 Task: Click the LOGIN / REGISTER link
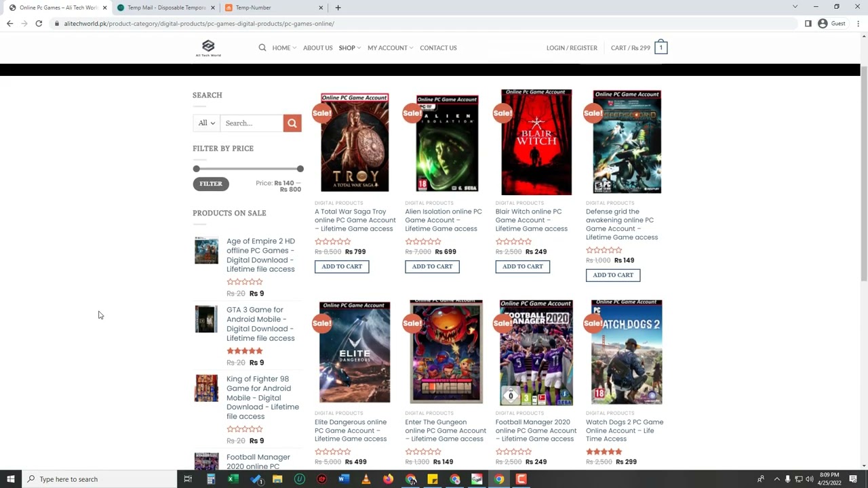click(572, 47)
